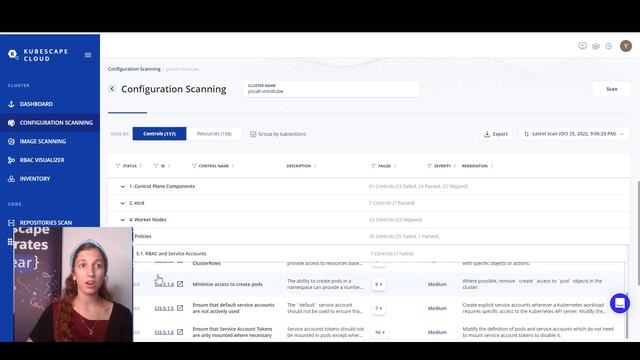
Task: Open failed count dropdown for default service accounts
Action: [x=379, y=308]
